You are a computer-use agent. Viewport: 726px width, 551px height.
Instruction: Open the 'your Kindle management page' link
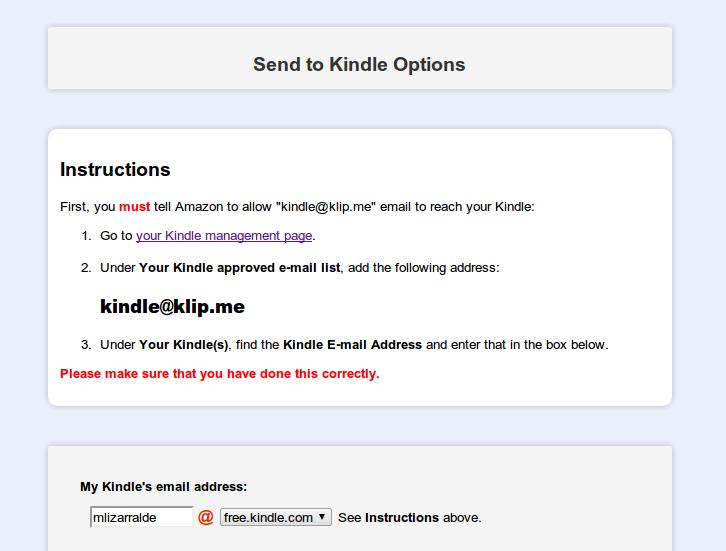pos(224,236)
